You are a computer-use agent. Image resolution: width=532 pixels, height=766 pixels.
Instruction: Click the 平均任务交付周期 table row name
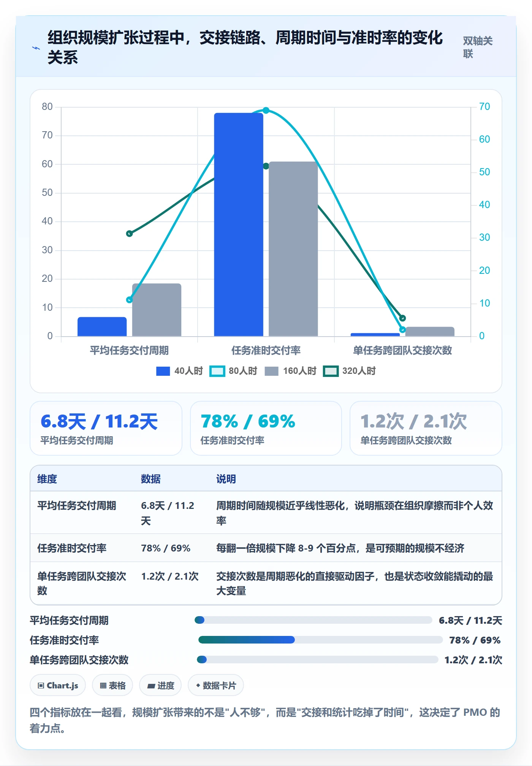click(x=76, y=505)
